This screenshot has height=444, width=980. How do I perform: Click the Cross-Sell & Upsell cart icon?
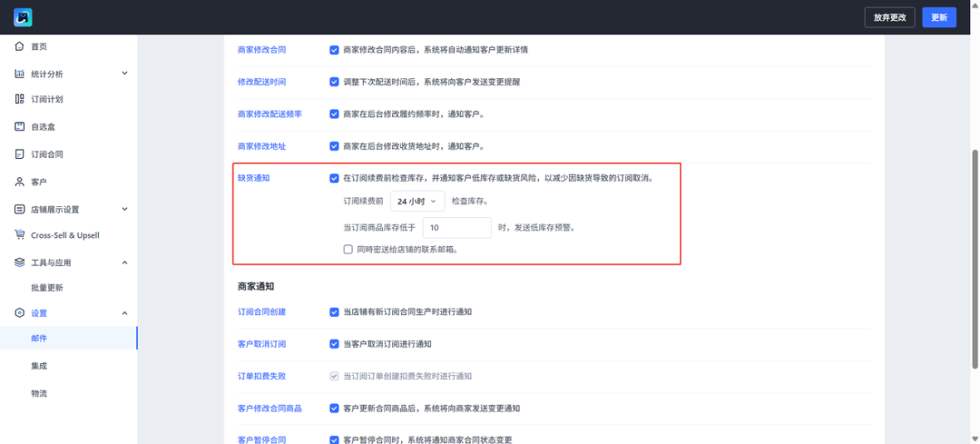click(19, 235)
